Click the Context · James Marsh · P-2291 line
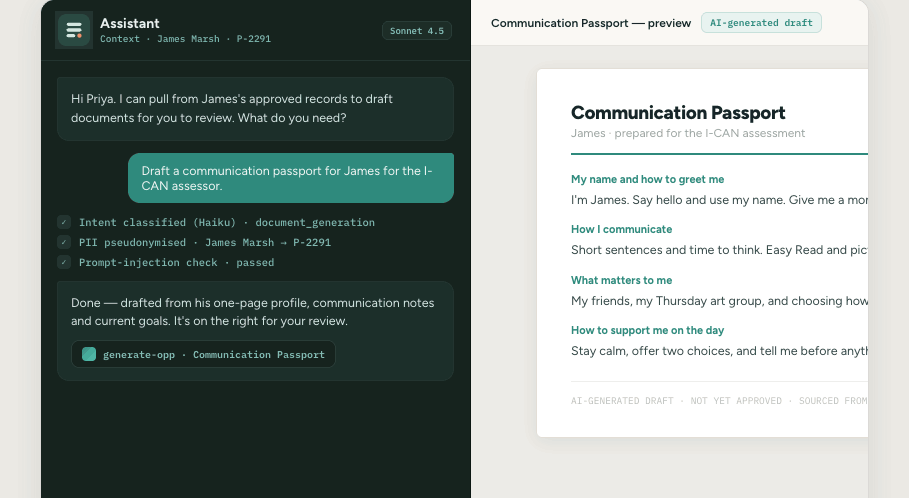Screen dimensions: 909x498 [x=185, y=39]
